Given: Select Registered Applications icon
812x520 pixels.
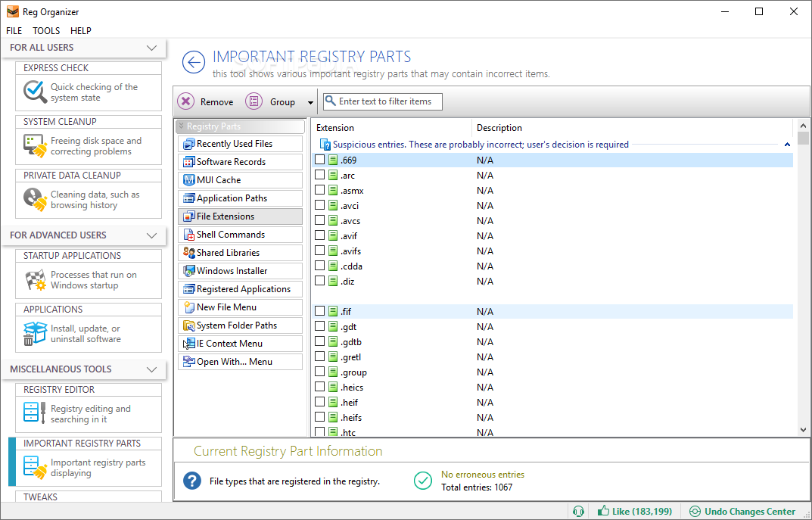Looking at the screenshot, I should (x=189, y=289).
